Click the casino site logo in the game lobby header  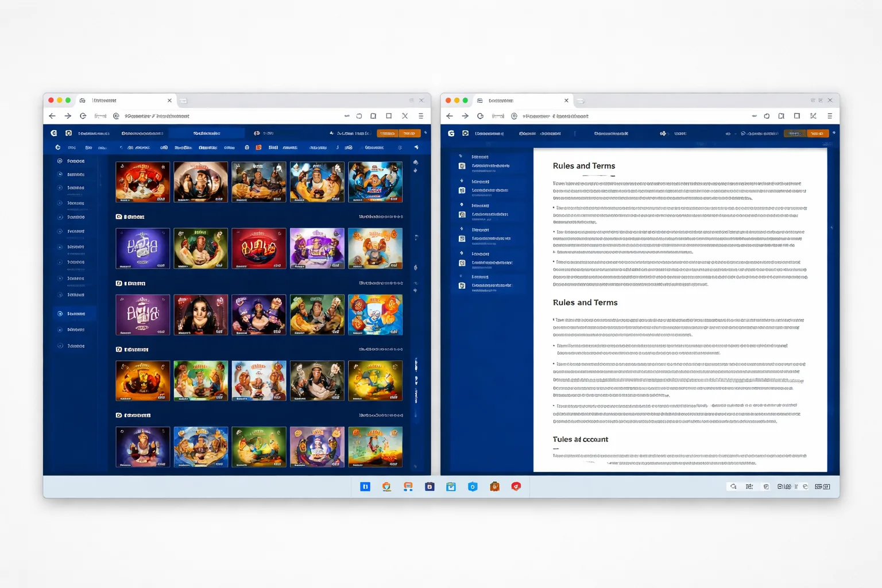tap(54, 133)
